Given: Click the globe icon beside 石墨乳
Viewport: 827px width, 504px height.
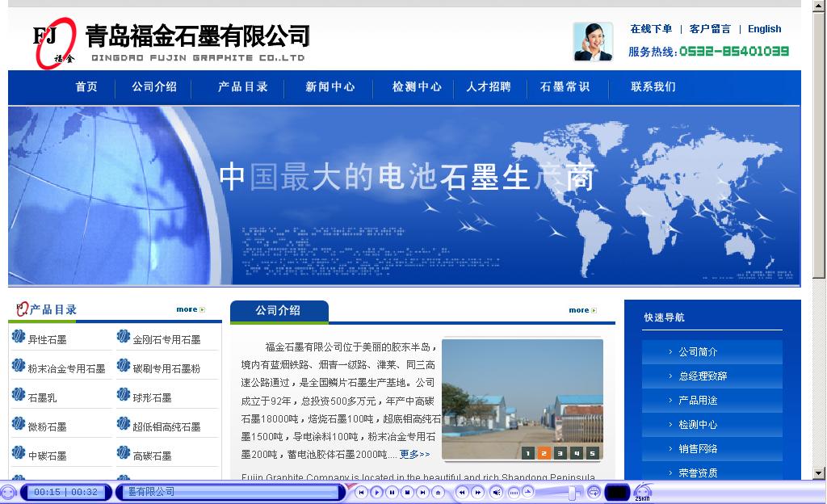Looking at the screenshot, I should 19,394.
